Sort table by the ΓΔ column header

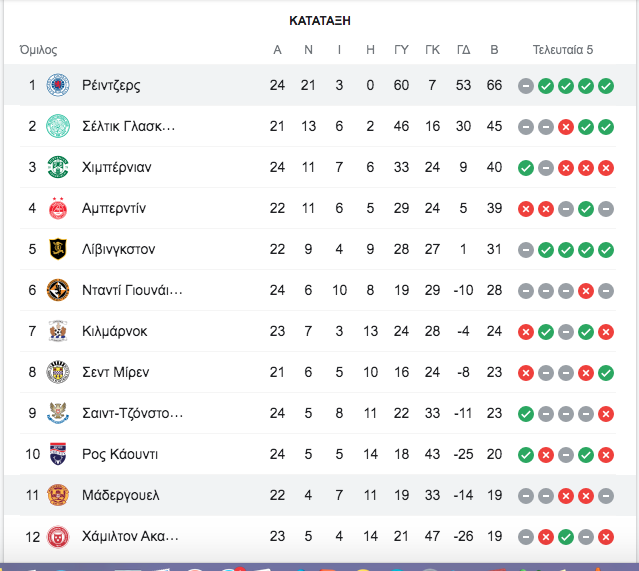coord(463,50)
